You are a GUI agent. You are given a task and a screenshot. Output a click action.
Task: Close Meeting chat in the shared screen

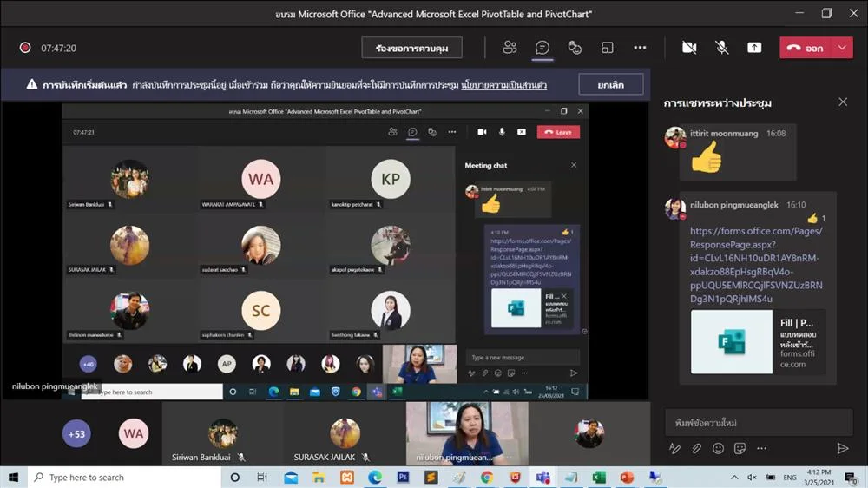point(574,165)
